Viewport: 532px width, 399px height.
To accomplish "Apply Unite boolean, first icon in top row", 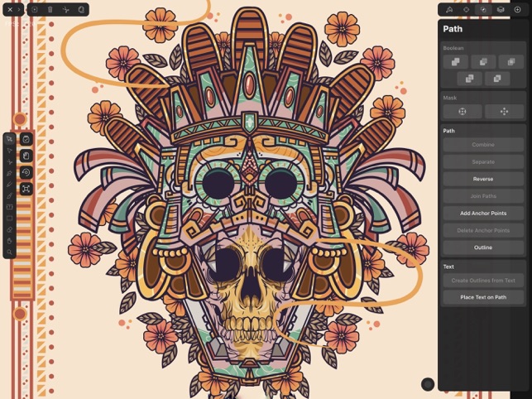I will 456,62.
